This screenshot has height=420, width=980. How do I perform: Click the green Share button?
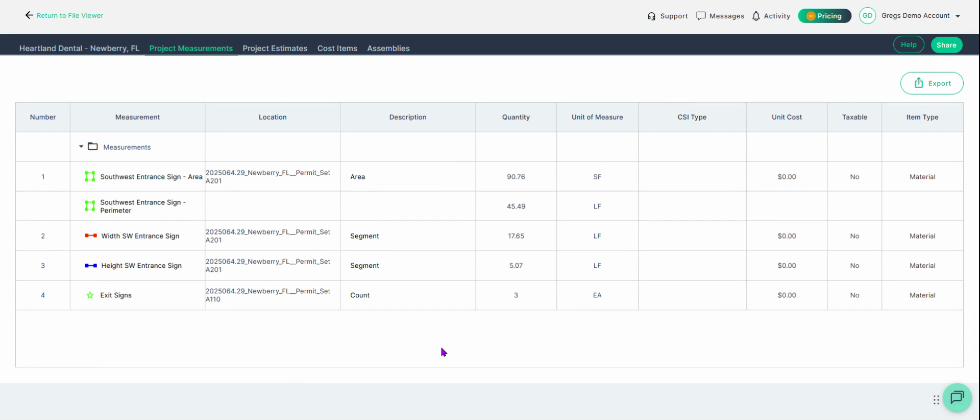[946, 45]
